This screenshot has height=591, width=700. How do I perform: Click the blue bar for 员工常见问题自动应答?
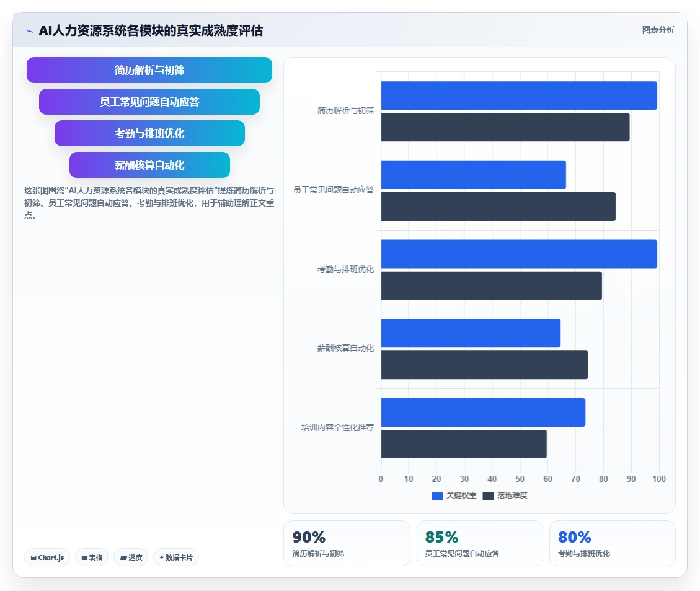click(473, 174)
